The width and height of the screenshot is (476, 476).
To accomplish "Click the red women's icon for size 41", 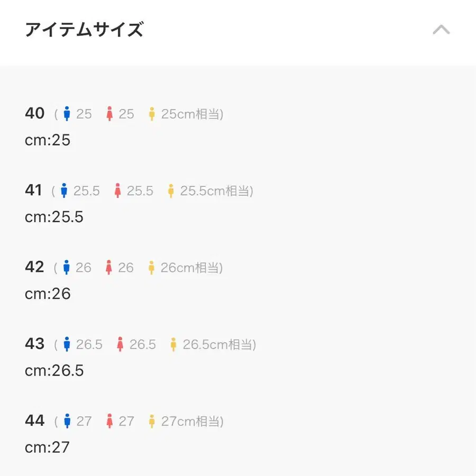I will click(117, 191).
